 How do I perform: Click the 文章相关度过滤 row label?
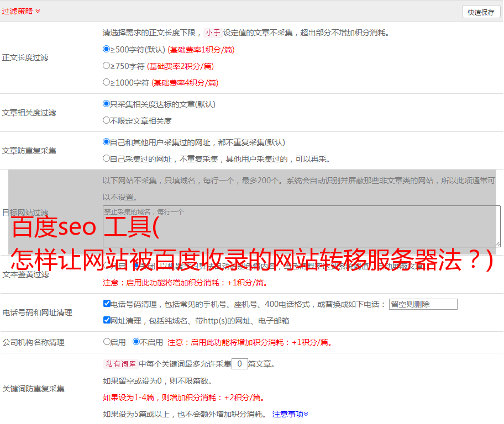(x=29, y=113)
